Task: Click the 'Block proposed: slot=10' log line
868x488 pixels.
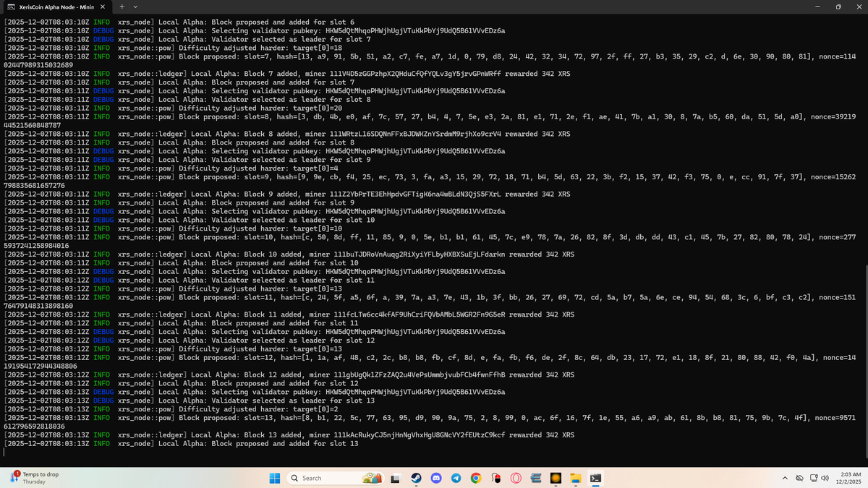Action: [430, 237]
